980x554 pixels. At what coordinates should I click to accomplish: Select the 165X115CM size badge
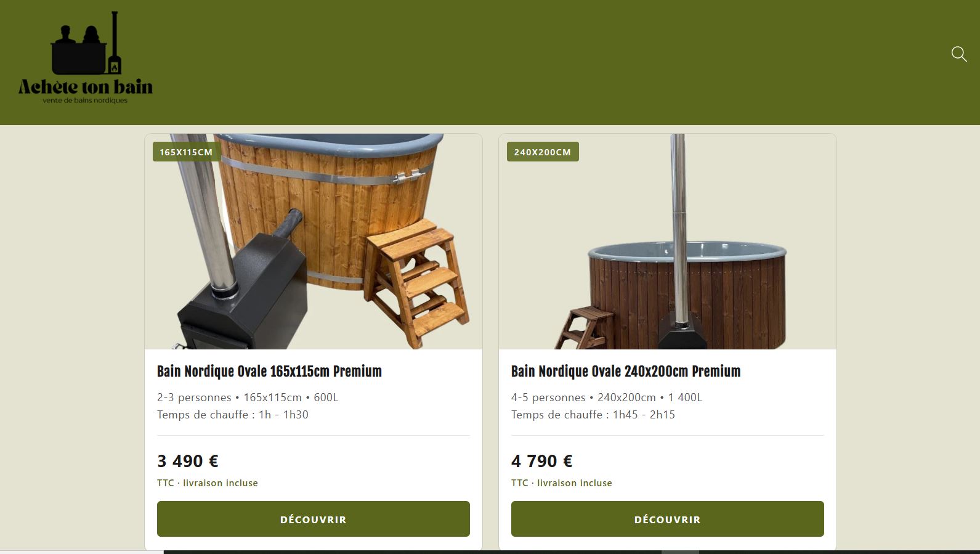pyautogui.click(x=186, y=152)
